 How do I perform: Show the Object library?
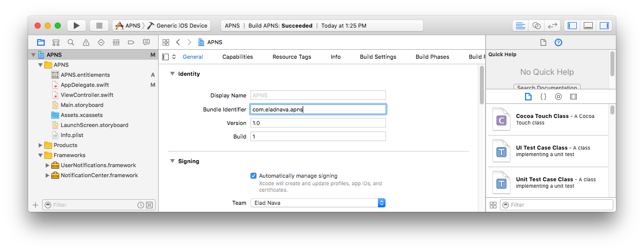click(x=558, y=96)
